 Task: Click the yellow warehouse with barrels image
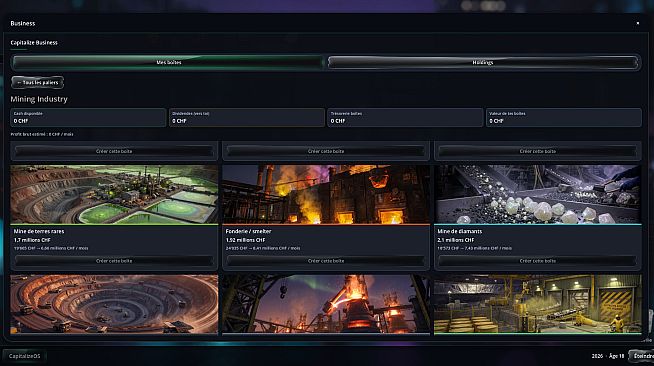click(x=538, y=304)
